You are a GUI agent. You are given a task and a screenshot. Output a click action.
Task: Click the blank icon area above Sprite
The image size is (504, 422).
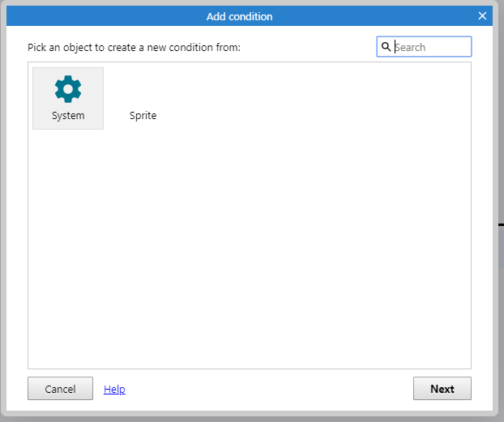pyautogui.click(x=143, y=89)
